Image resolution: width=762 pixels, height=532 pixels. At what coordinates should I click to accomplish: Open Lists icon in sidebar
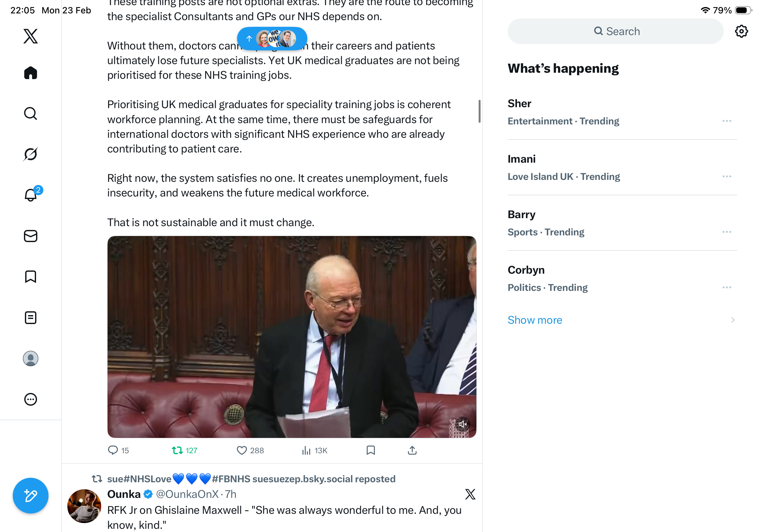pyautogui.click(x=31, y=318)
